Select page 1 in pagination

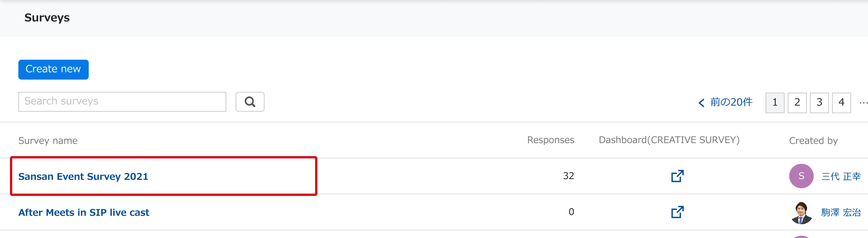pos(775,103)
